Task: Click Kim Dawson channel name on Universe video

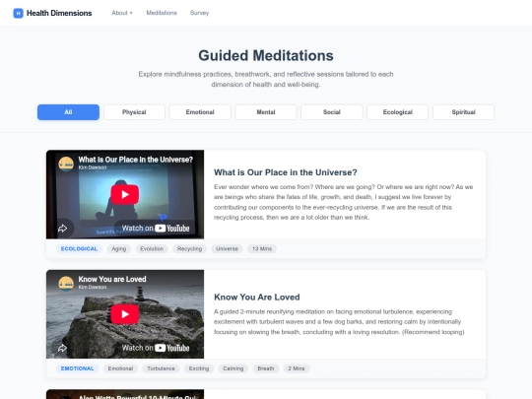Action: click(93, 167)
